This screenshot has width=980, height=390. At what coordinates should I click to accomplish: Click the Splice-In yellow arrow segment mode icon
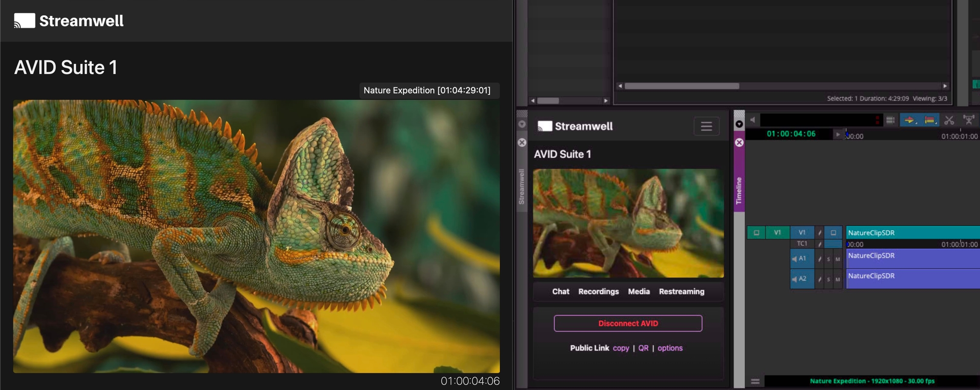(x=909, y=120)
